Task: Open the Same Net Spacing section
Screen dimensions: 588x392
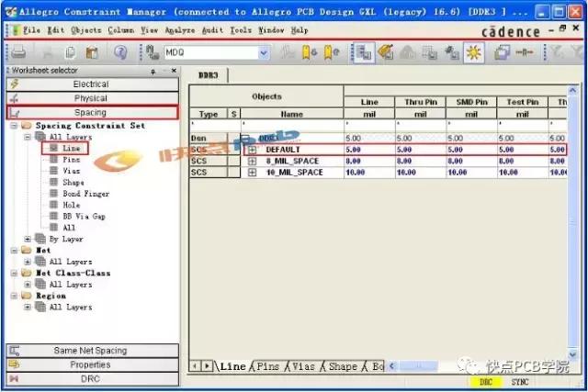Action: (x=92, y=351)
